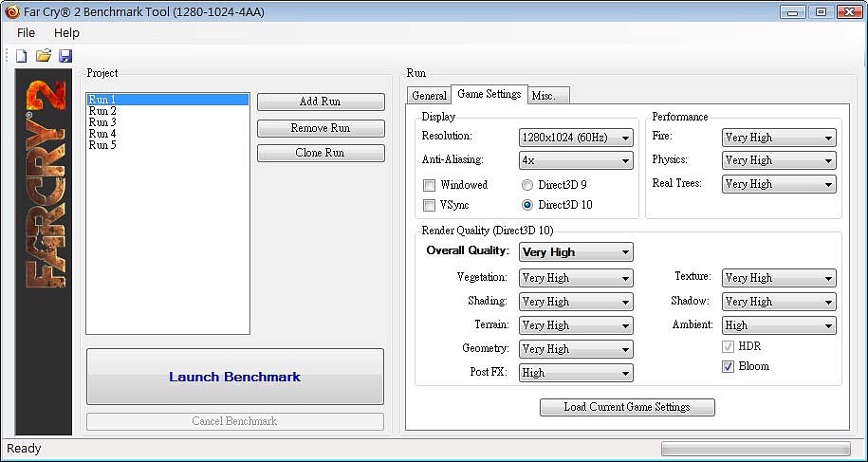
Task: Select the Direct3D 10 radio button
Action: pyautogui.click(x=527, y=205)
